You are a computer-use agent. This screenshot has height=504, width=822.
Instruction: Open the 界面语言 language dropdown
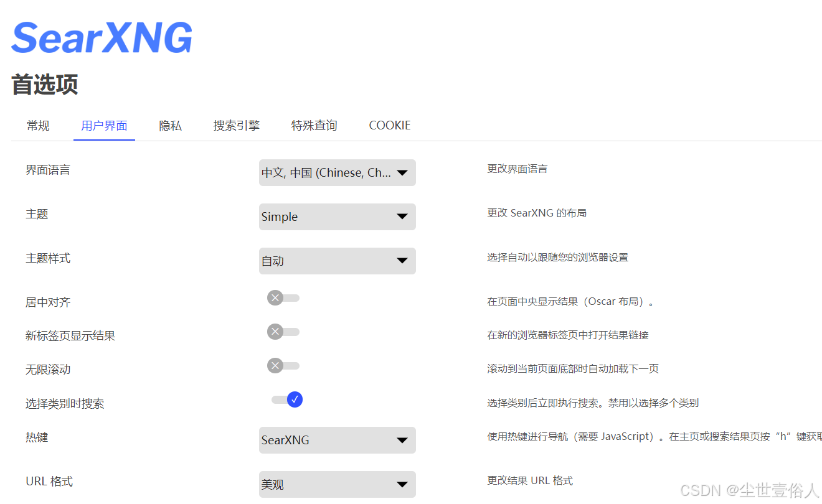tap(337, 173)
